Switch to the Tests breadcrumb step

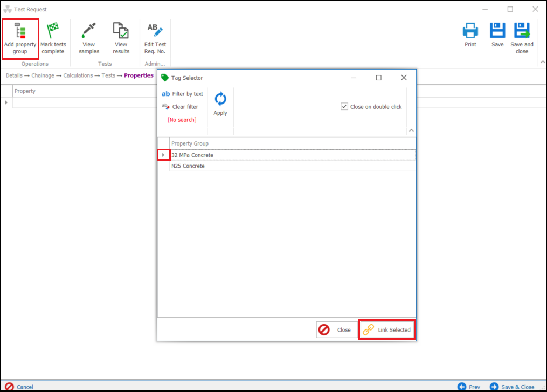[x=108, y=75]
